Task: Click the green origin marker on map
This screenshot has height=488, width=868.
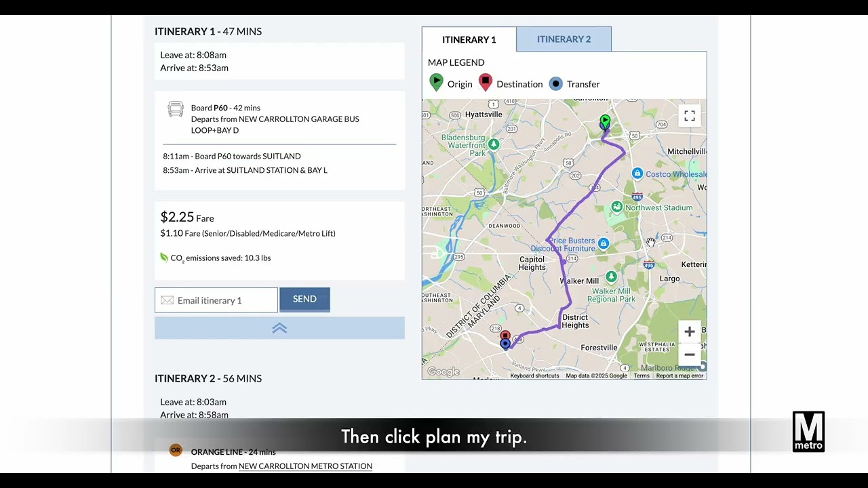Action: 605,122
